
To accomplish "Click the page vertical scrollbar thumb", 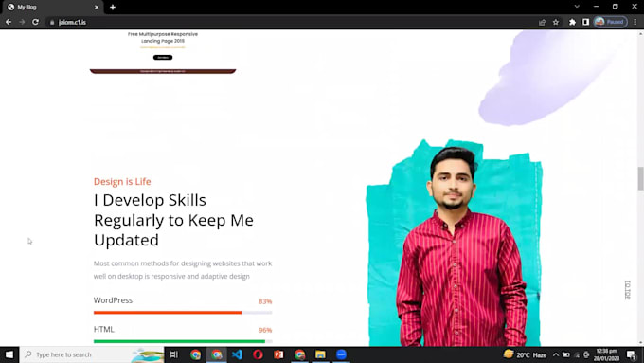I will click(640, 178).
